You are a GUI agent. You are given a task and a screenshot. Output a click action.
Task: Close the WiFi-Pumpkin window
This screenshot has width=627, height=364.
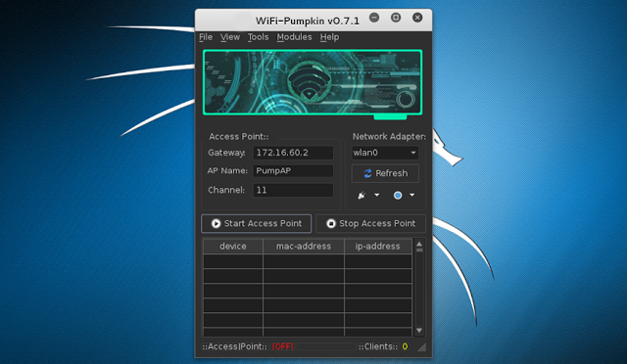[x=417, y=18]
